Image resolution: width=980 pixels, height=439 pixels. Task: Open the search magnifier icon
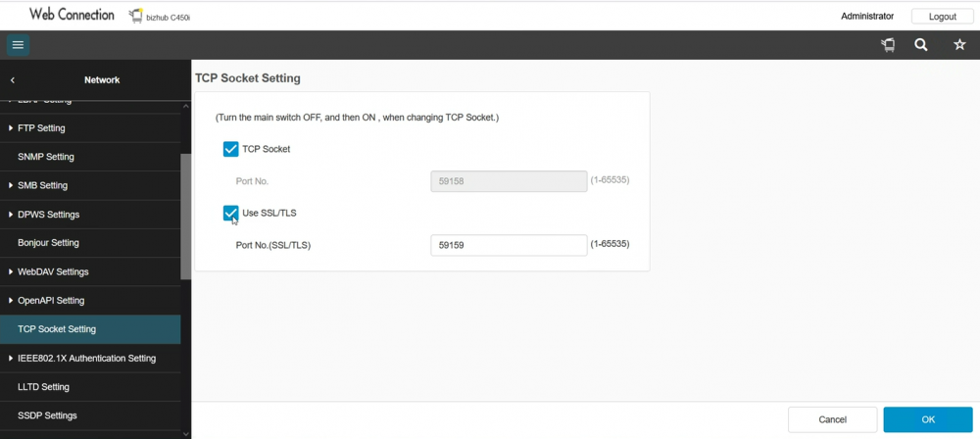921,45
